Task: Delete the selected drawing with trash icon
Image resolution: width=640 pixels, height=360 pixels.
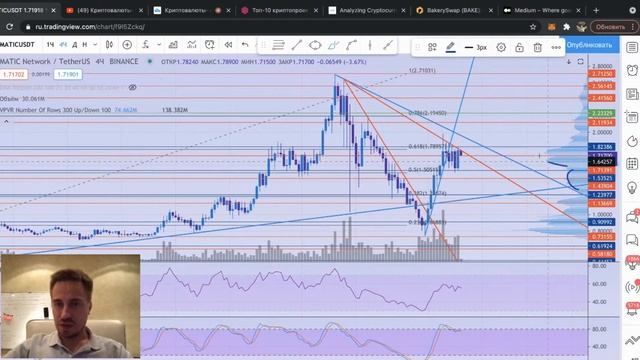Action: (x=538, y=47)
